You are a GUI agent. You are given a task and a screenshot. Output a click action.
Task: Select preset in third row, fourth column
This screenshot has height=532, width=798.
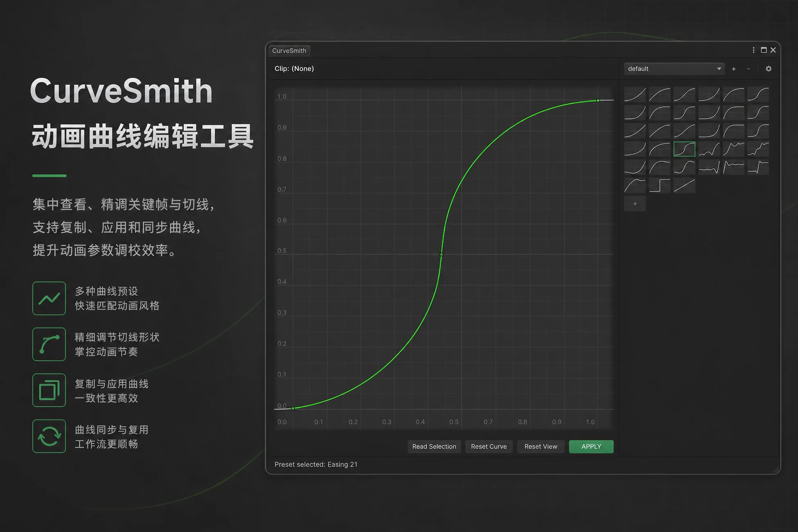click(709, 131)
